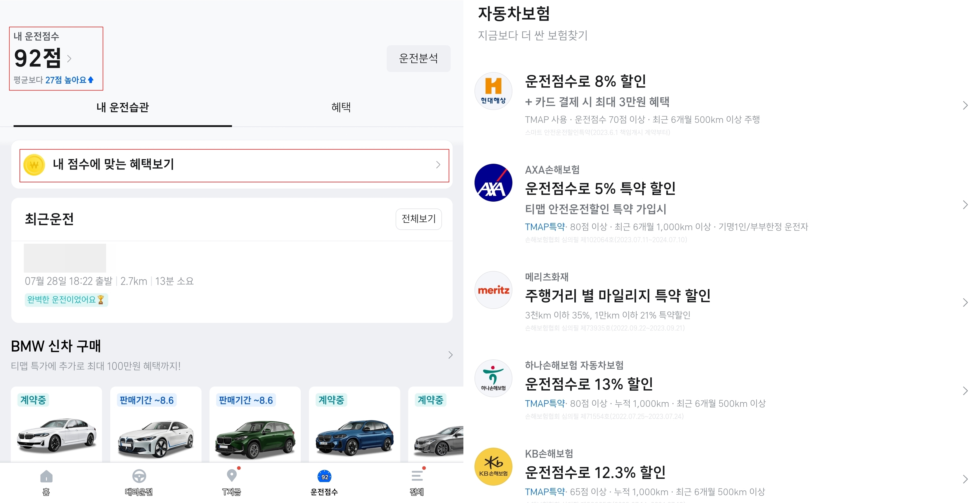Tap the Home icon in bottom navigation
The width and height of the screenshot is (980, 503).
click(x=46, y=476)
